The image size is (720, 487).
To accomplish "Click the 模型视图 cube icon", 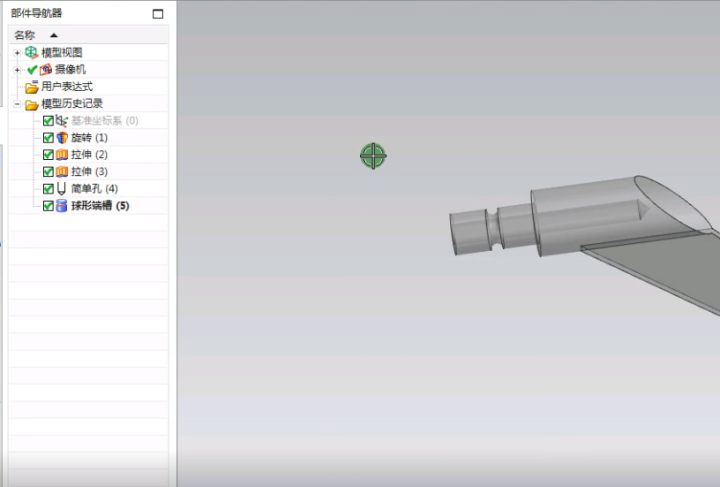I will click(x=31, y=52).
